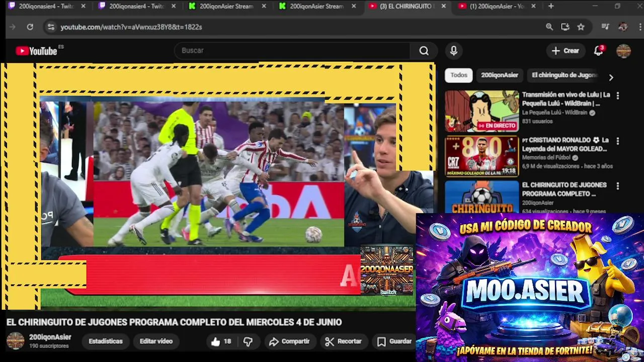Open La Pequeña Lulú live thumbnail

coord(481,111)
